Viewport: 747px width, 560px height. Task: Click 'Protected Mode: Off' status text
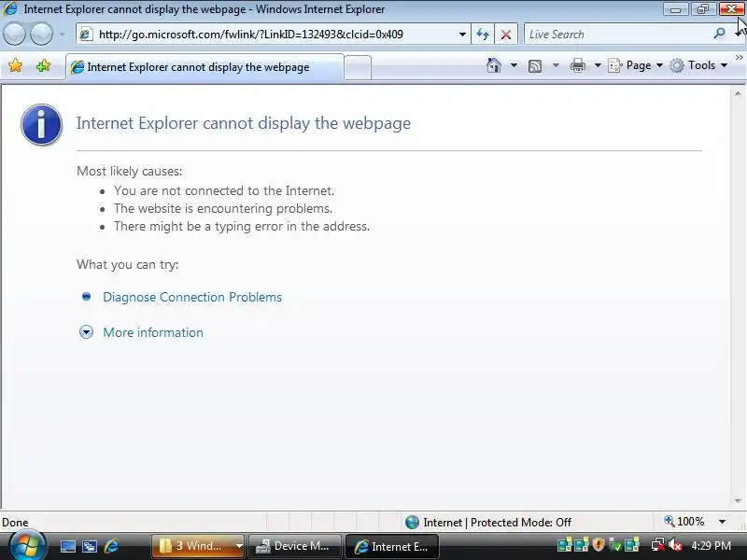pos(521,523)
